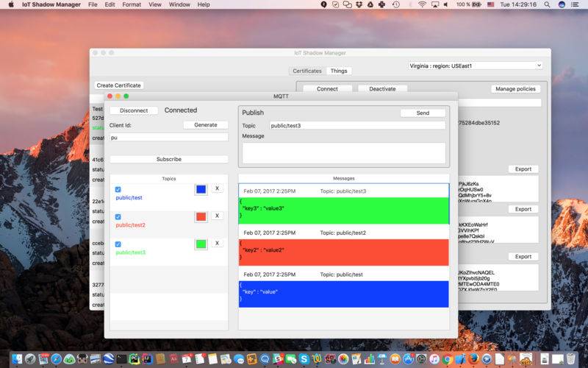The image size is (588, 368).
Task: Open Launchpad rocket icon in Dock
Action: click(30, 359)
